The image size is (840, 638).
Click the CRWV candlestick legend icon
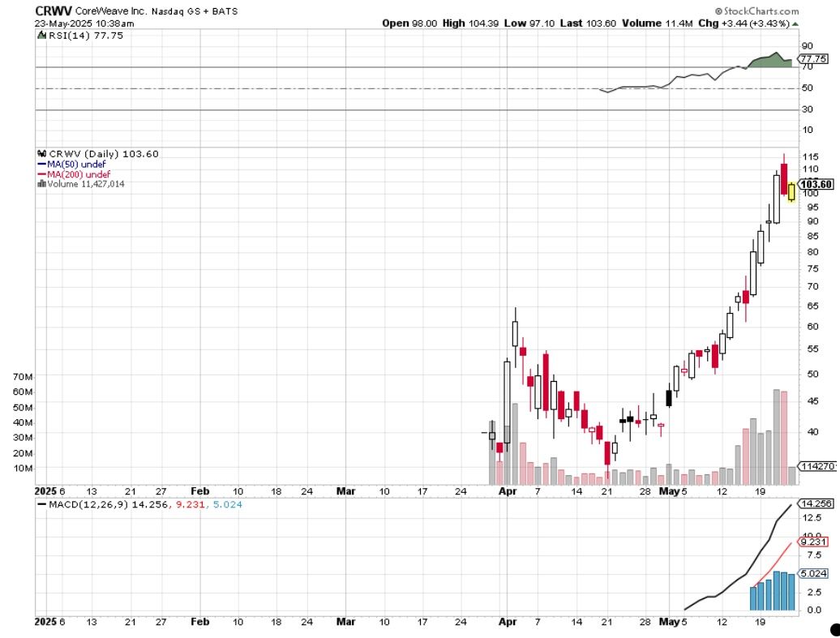42,154
